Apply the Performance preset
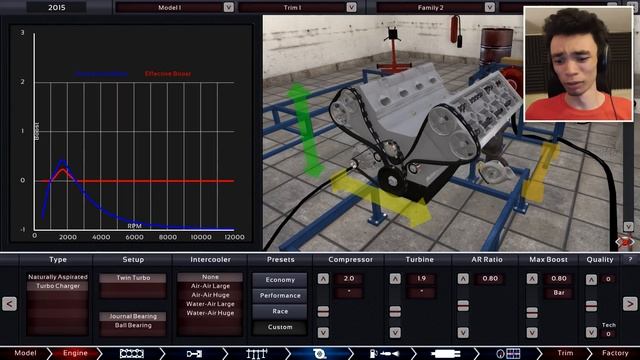The image size is (640, 360). click(x=280, y=296)
